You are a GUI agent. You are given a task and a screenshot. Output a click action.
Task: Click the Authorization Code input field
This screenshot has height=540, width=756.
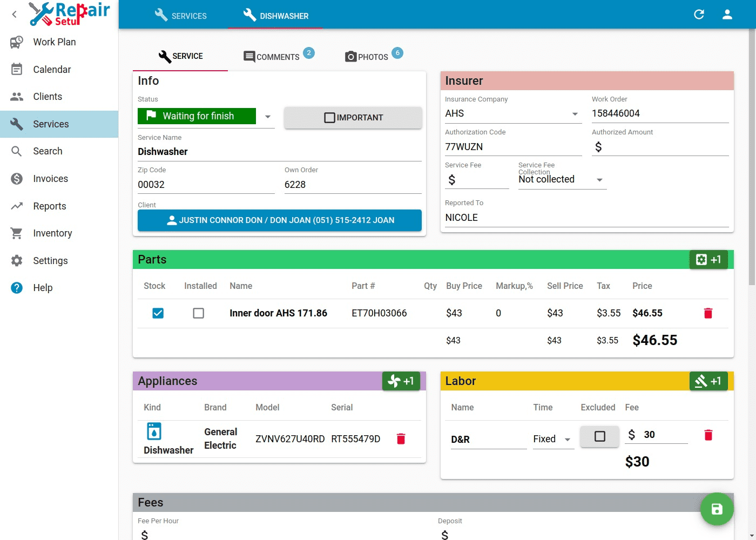click(x=513, y=147)
